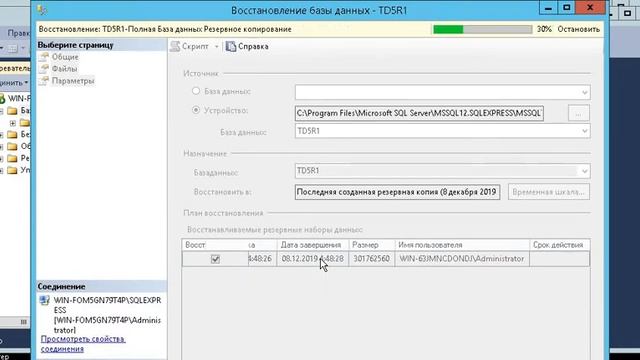The width and height of the screenshot is (640, 360).
Task: Click the Срок действия column header
Action: (x=560, y=245)
